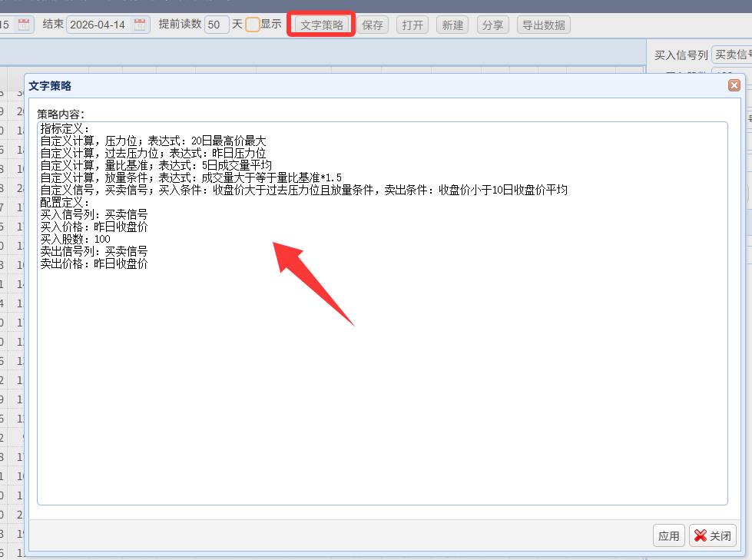Viewport: 752px width, 560px height.
Task: Export data with 导出数据 button
Action: pyautogui.click(x=543, y=25)
